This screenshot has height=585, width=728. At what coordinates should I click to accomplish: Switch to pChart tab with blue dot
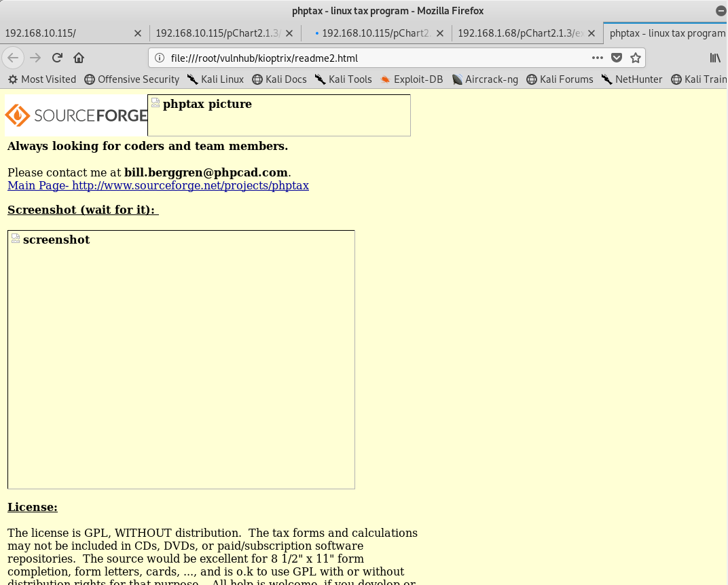click(x=376, y=33)
